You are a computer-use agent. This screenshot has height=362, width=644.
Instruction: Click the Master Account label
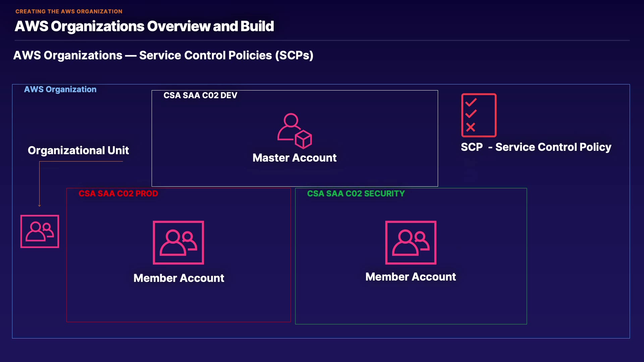tap(294, 158)
